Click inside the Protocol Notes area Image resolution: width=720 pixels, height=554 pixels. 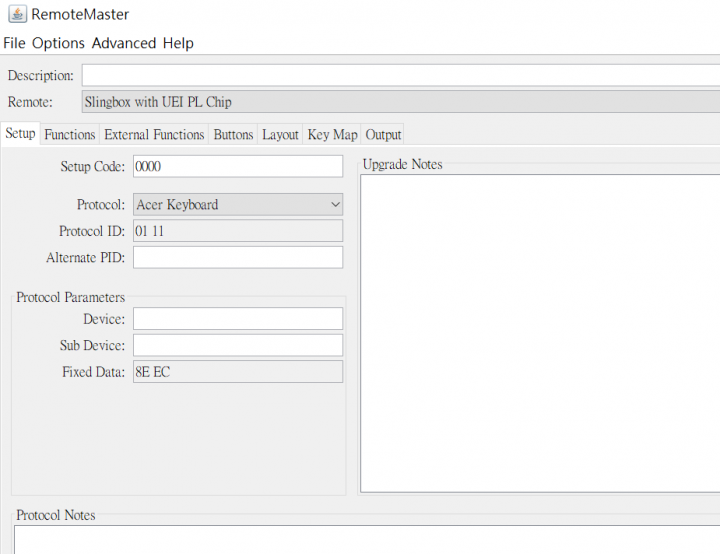pyautogui.click(x=367, y=540)
